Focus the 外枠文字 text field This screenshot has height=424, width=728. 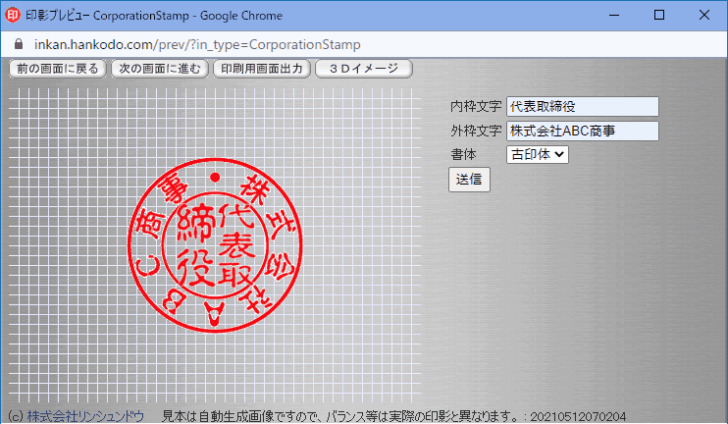point(582,131)
